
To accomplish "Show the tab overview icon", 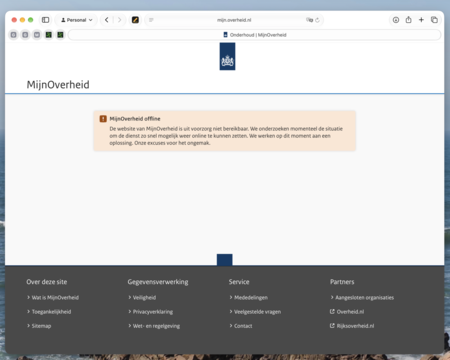I will (434, 20).
